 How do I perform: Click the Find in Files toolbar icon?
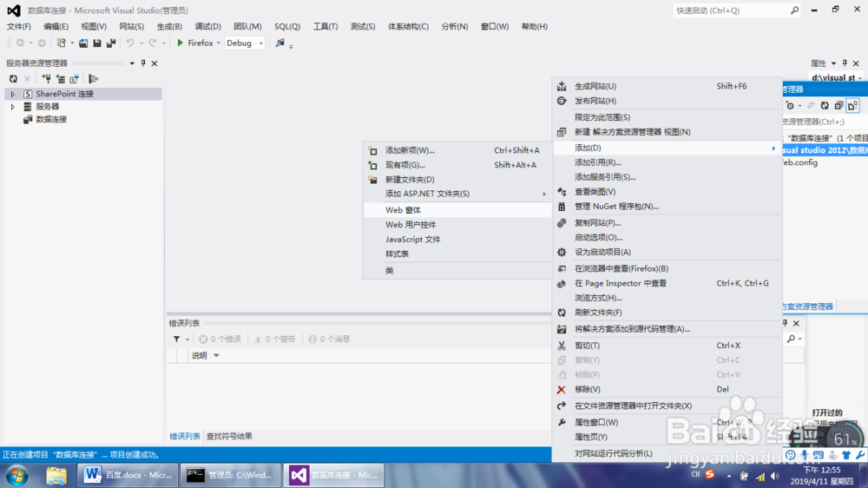point(280,43)
